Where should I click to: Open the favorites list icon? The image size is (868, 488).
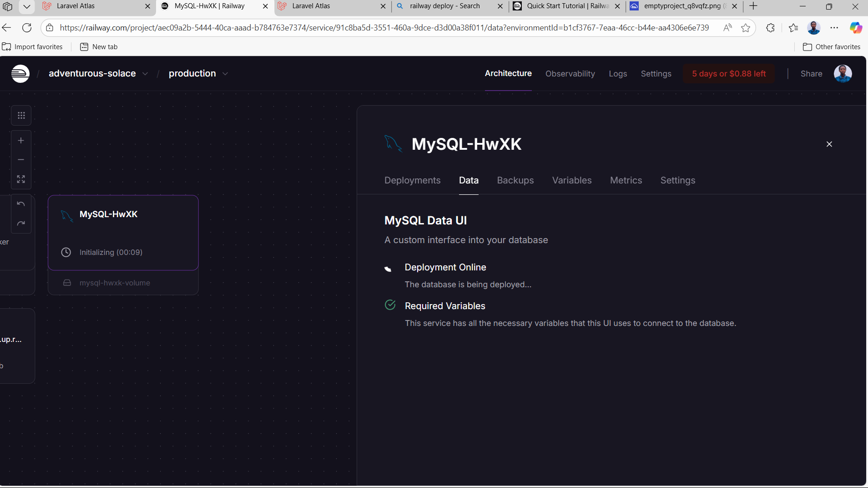pos(793,28)
